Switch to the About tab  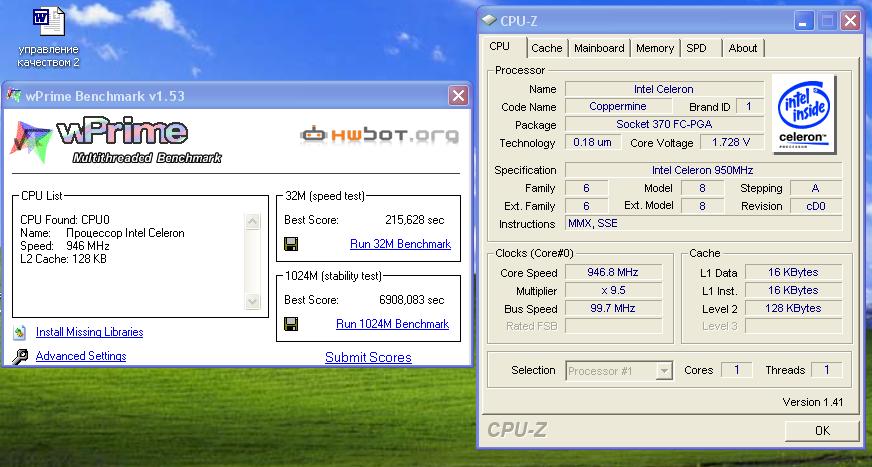[x=743, y=48]
